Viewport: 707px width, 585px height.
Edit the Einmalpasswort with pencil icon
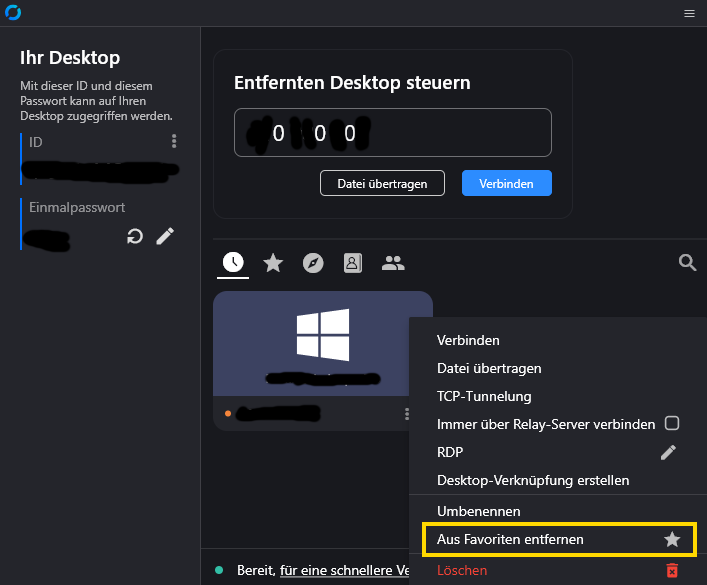(x=165, y=236)
